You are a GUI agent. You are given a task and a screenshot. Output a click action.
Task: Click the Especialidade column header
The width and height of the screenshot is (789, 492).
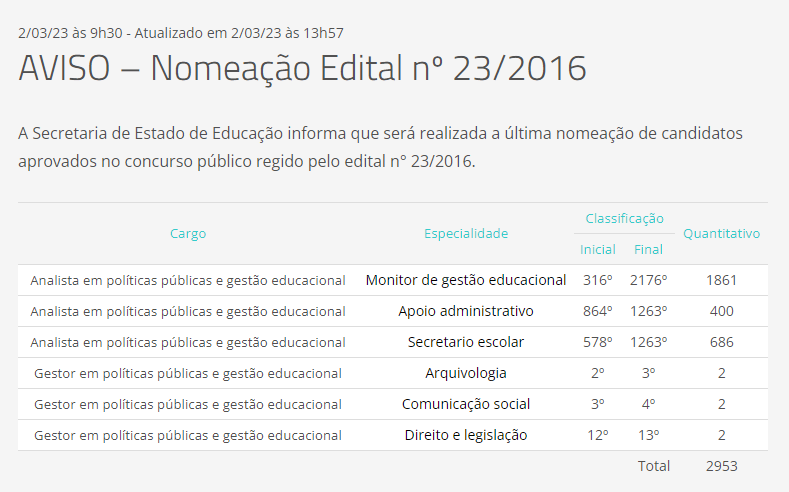[466, 233]
